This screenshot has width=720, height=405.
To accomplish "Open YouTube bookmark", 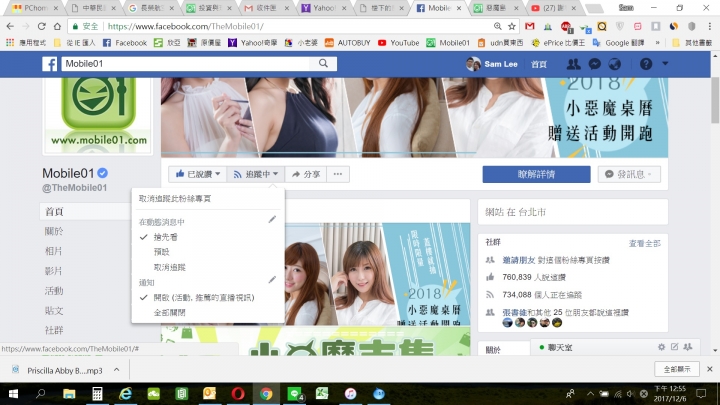I will point(399,43).
